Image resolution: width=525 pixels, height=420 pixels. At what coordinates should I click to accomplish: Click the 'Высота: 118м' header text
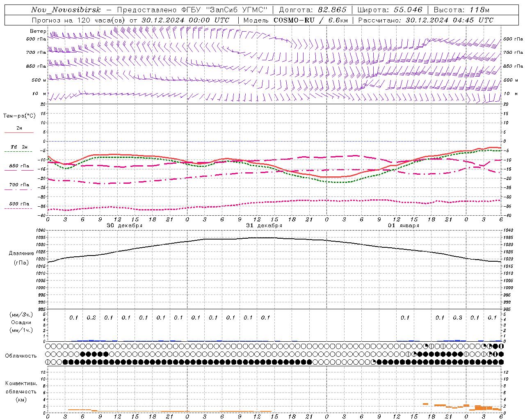(x=461, y=10)
